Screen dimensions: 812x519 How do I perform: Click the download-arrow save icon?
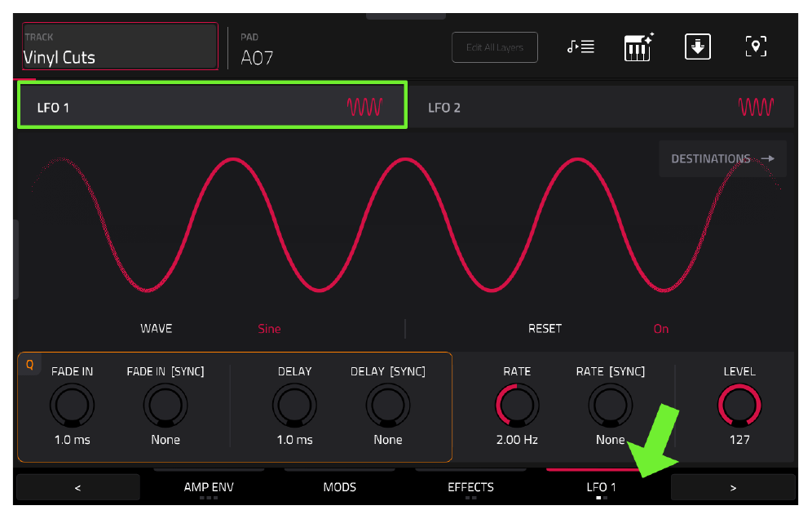pos(698,47)
